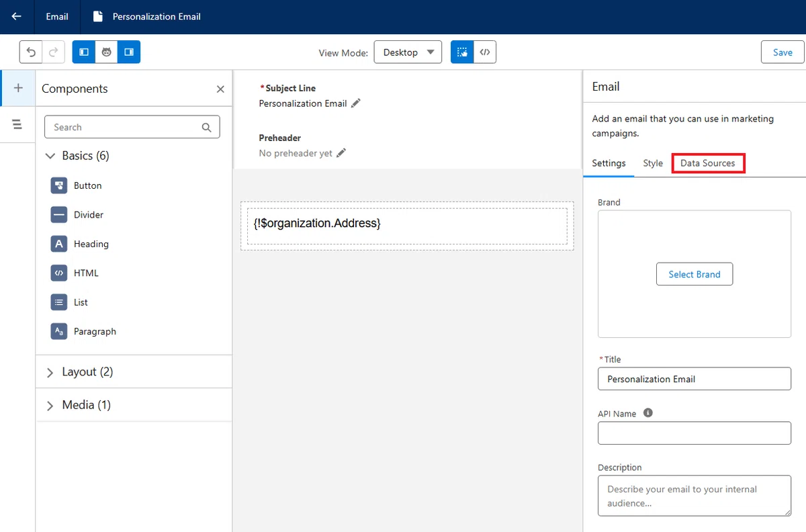Edit the Subject Line pencil icon
The height and width of the screenshot is (532, 806).
[x=356, y=103]
